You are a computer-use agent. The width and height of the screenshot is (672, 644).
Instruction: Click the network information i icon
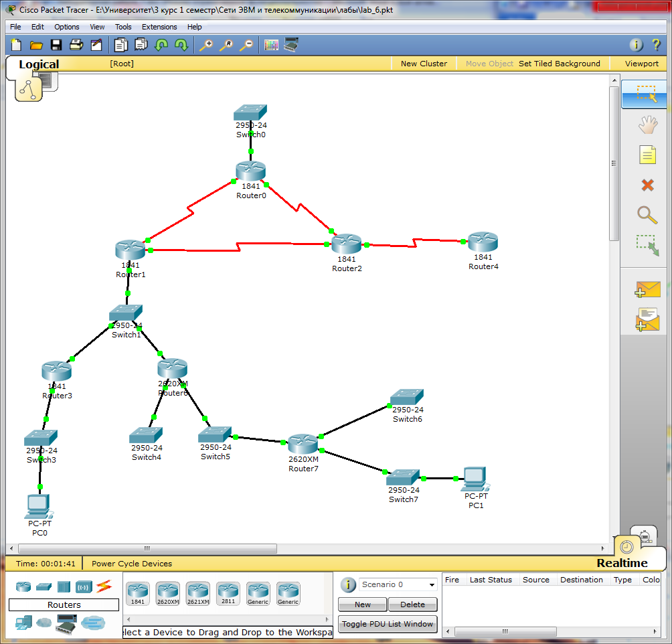point(637,45)
